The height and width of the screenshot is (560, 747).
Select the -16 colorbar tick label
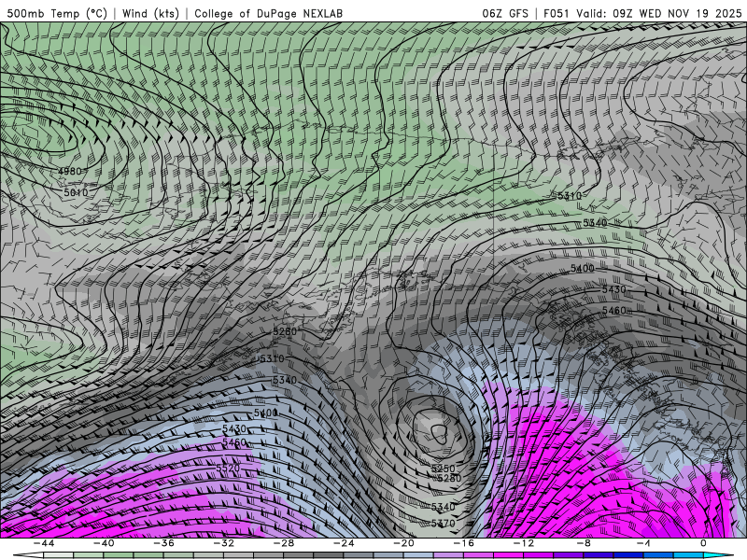464,543
